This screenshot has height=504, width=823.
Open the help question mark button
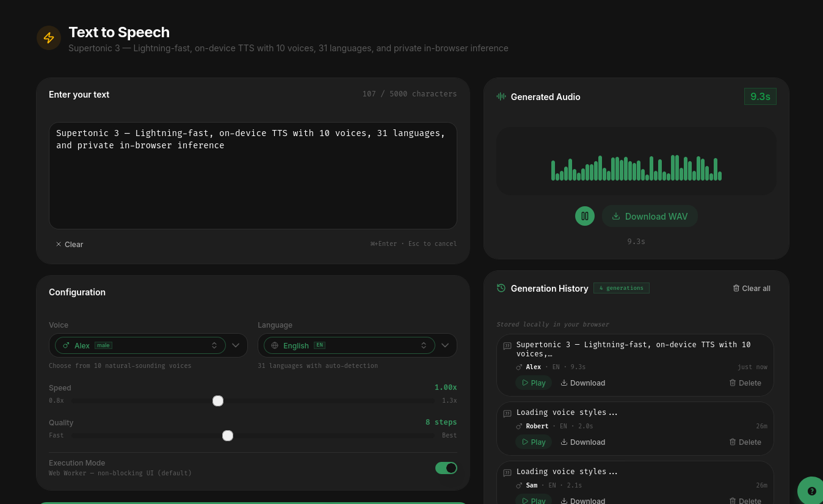811,491
